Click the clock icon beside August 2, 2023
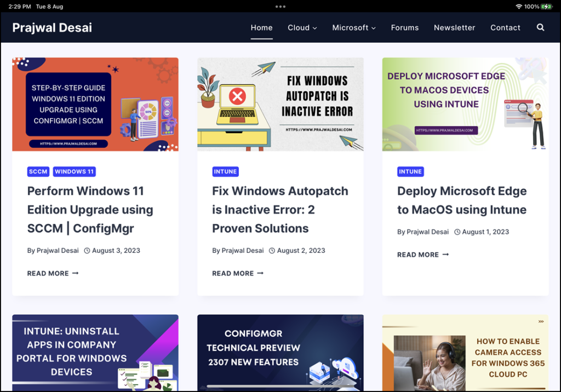The width and height of the screenshot is (561, 392). [272, 251]
